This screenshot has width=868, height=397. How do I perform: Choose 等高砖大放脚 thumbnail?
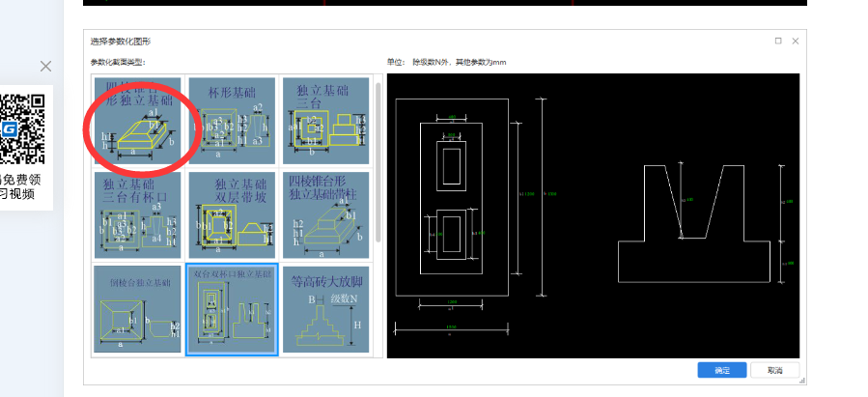click(326, 309)
